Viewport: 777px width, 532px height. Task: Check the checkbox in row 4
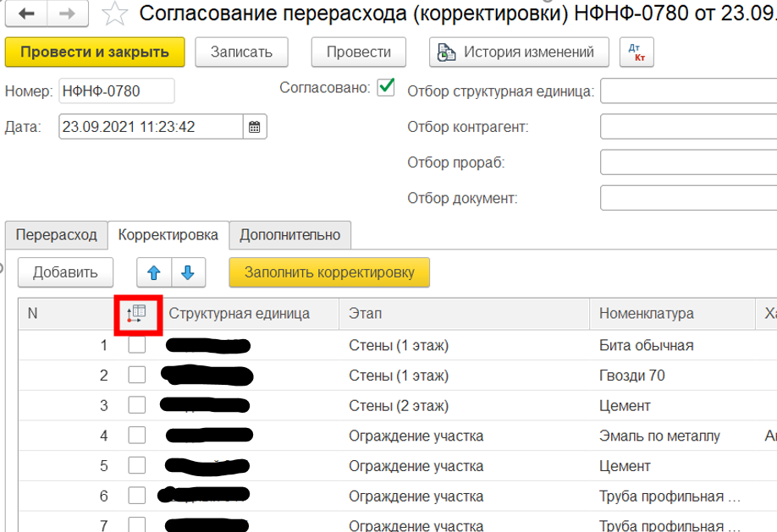point(137,436)
